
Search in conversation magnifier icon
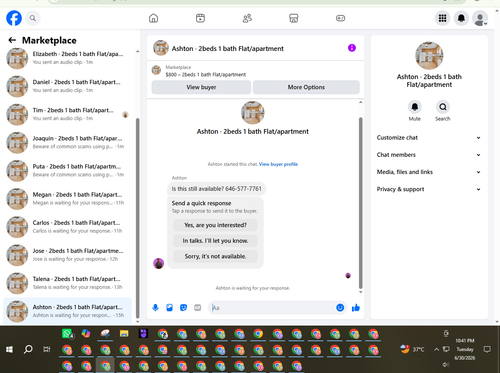(x=443, y=107)
